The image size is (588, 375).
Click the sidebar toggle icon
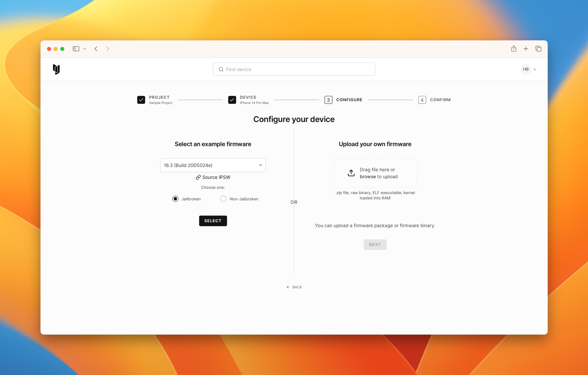[76, 48]
